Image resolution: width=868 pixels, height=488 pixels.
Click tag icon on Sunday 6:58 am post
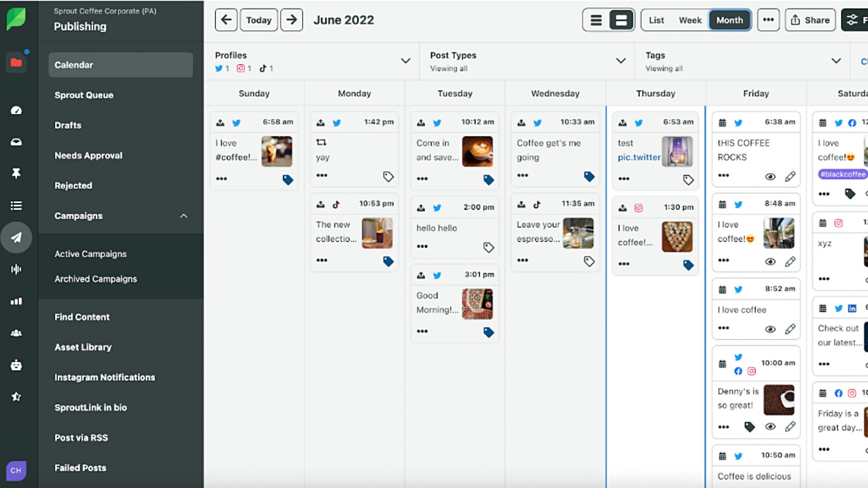coord(288,180)
